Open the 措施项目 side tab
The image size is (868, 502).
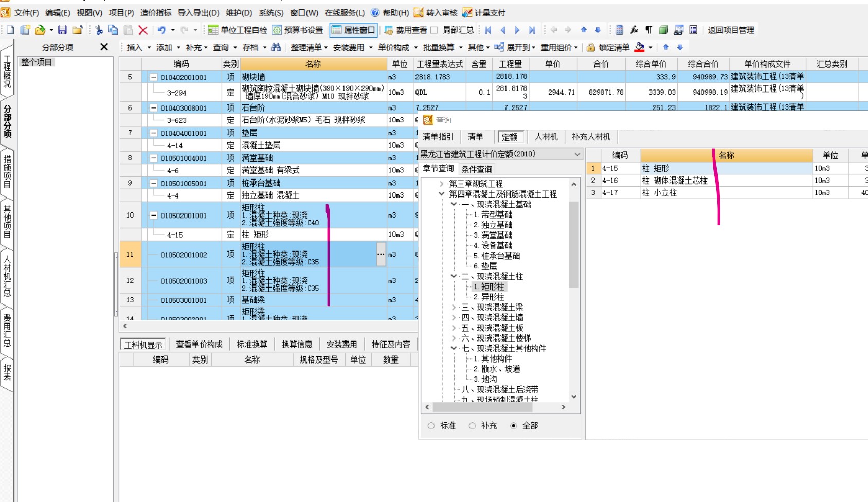click(7, 171)
